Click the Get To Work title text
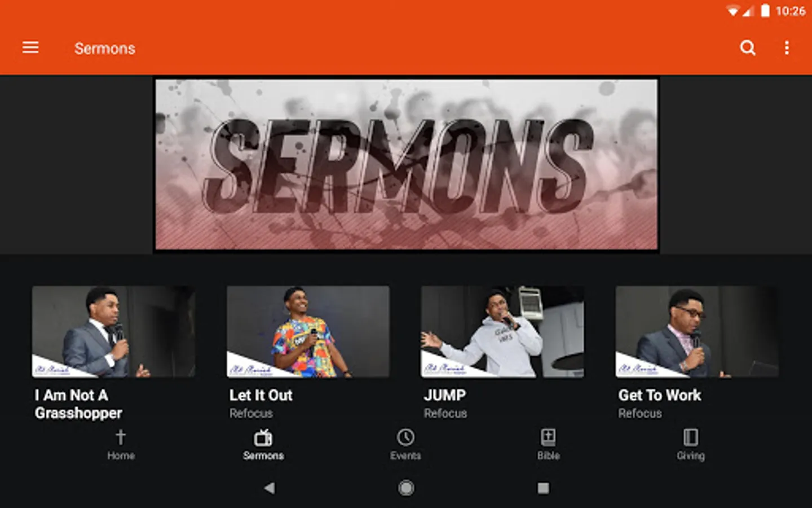Screen dimensions: 812x508 pos(659,395)
